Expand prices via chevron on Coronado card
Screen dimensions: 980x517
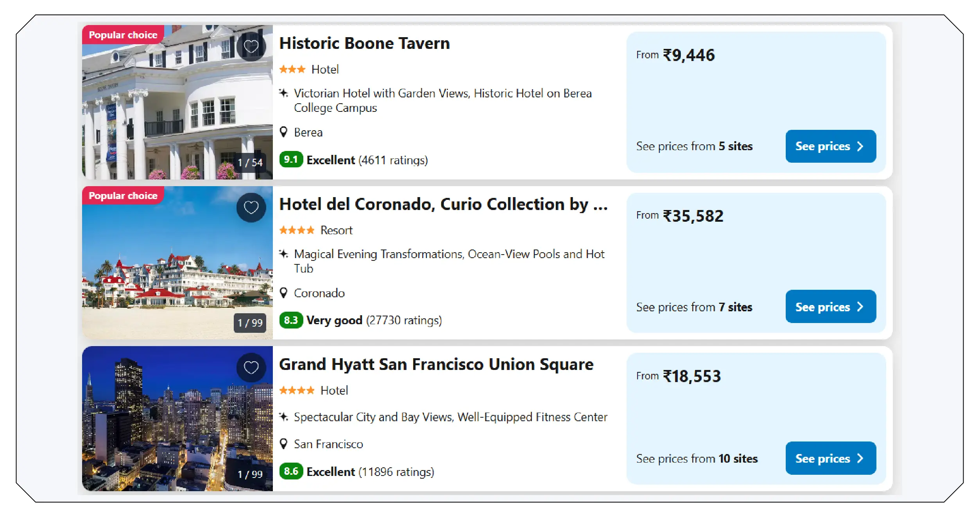click(x=860, y=307)
